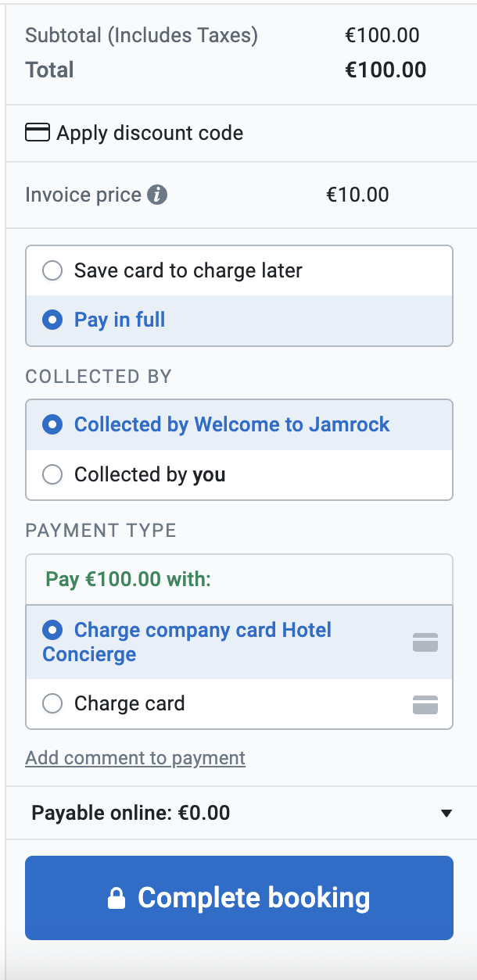Open the Add comment to payment link
This screenshot has height=980, width=477.
(135, 758)
